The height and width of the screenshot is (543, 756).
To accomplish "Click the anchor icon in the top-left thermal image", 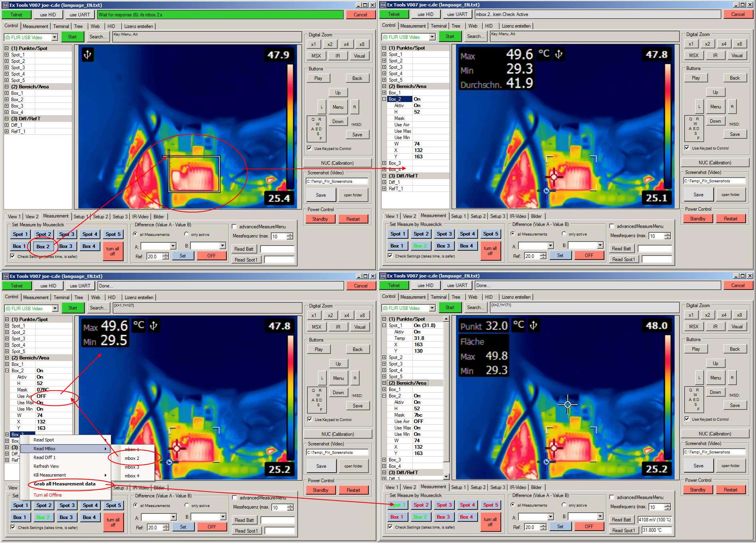I will pos(88,54).
